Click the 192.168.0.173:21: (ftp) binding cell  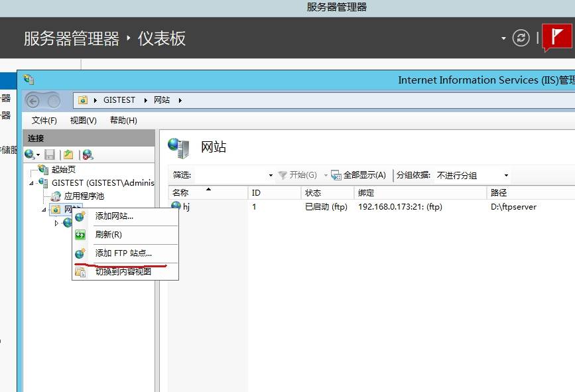coord(400,207)
